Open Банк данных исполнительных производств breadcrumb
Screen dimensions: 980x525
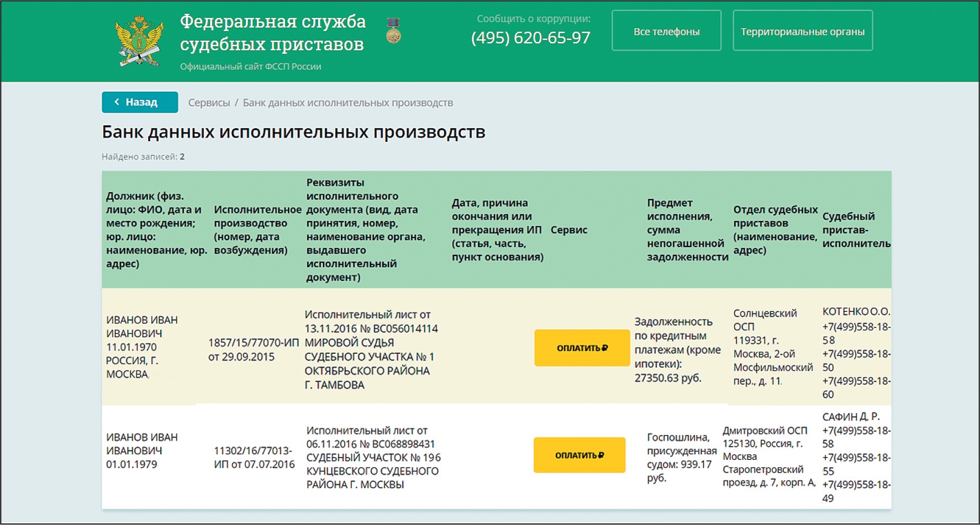(347, 103)
